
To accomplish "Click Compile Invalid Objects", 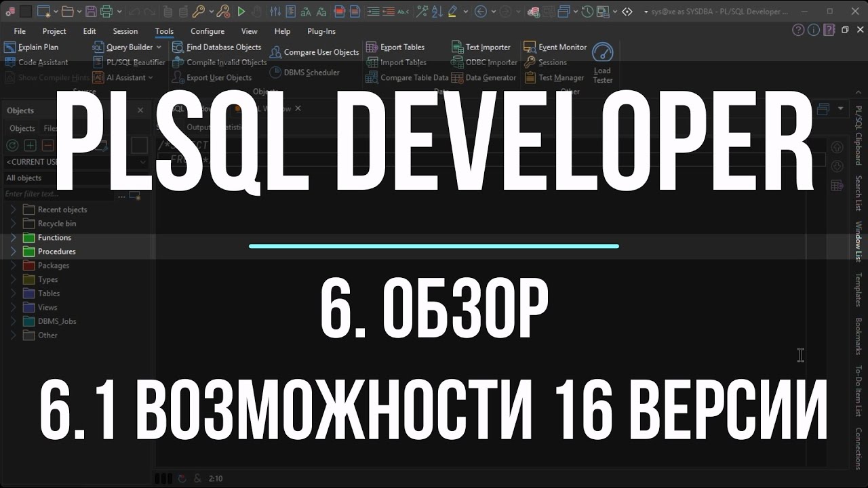I will 219,62.
